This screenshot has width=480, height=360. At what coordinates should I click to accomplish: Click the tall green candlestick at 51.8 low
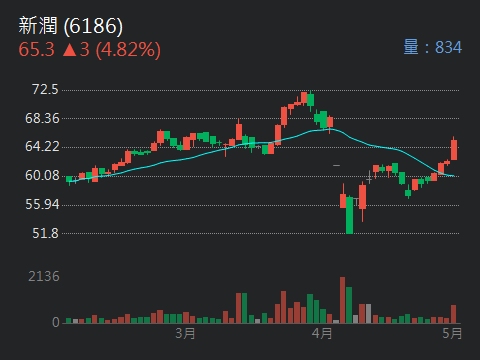point(349,215)
